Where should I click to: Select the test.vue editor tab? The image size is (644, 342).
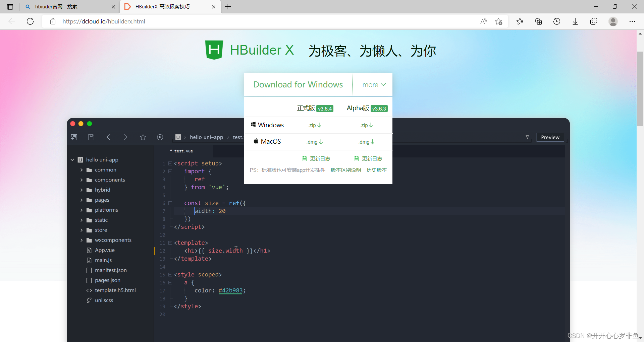click(x=183, y=151)
